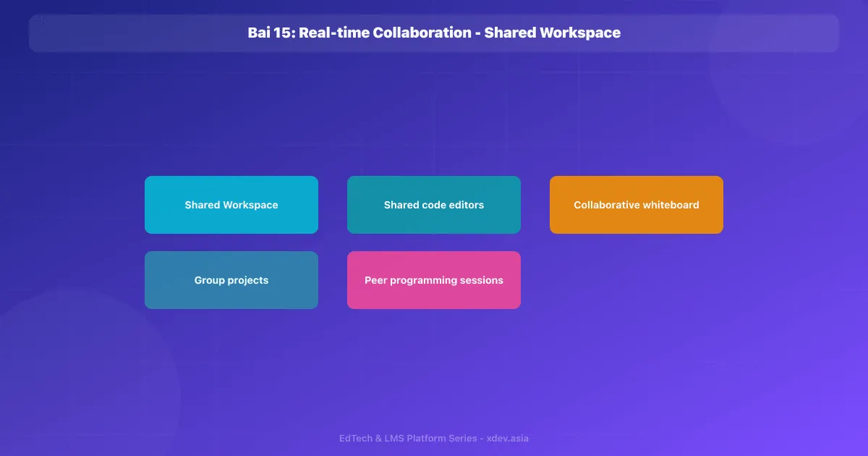This screenshot has width=868, height=456.
Task: Choose the Group projects card
Action: pyautogui.click(x=231, y=280)
